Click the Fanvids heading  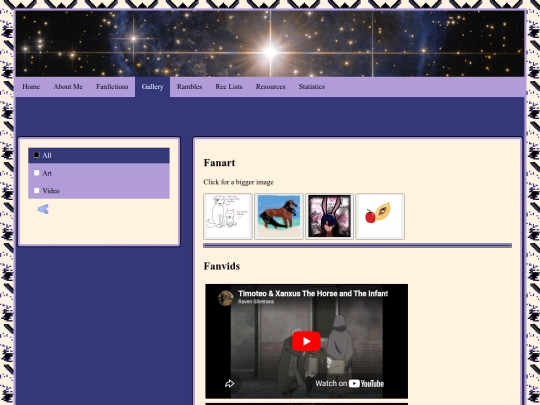pyautogui.click(x=222, y=266)
